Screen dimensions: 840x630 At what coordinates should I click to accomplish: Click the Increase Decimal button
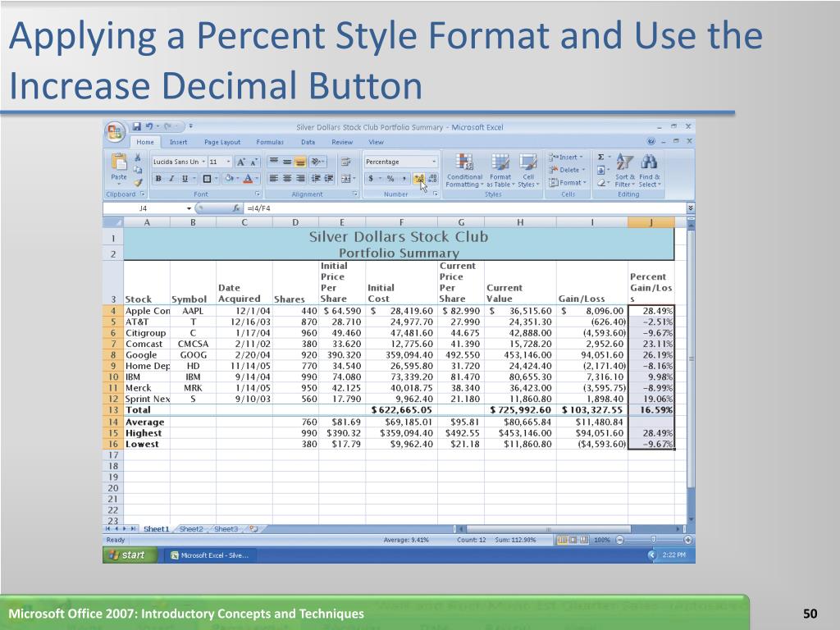(x=419, y=178)
